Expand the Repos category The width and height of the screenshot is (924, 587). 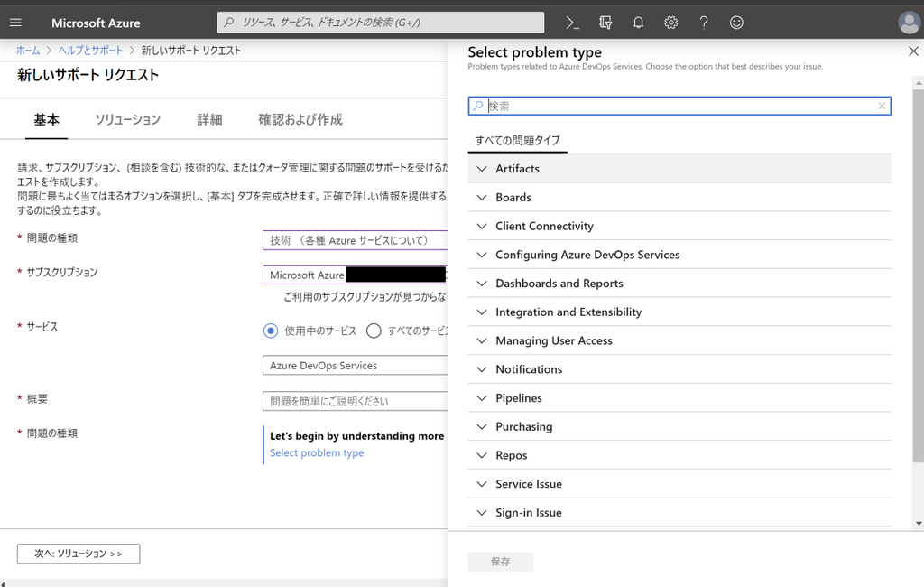(679, 455)
